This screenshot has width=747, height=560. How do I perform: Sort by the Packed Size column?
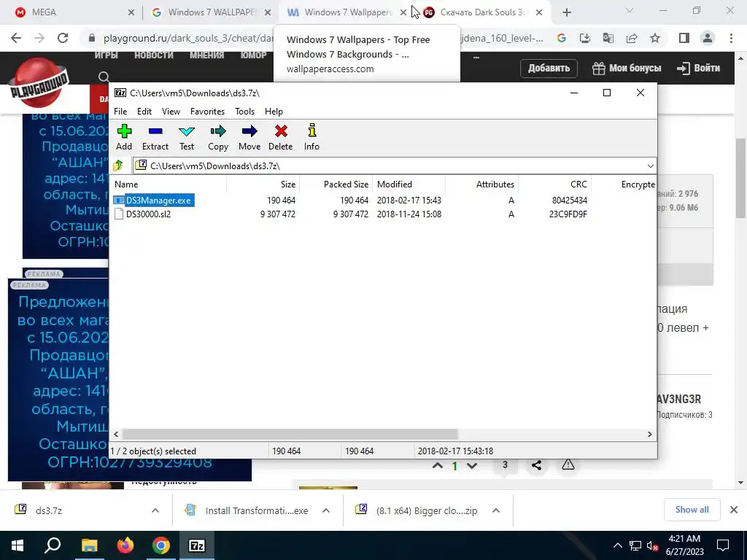click(x=336, y=184)
